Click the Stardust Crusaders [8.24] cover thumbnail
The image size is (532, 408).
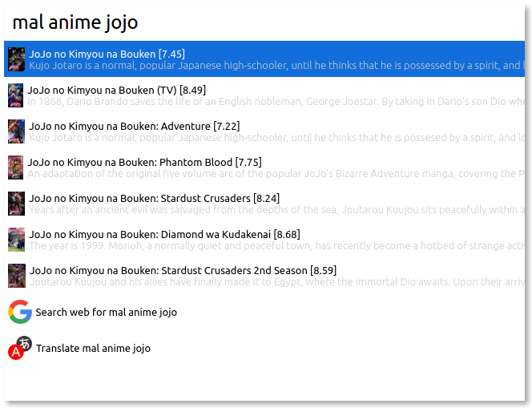coord(17,204)
